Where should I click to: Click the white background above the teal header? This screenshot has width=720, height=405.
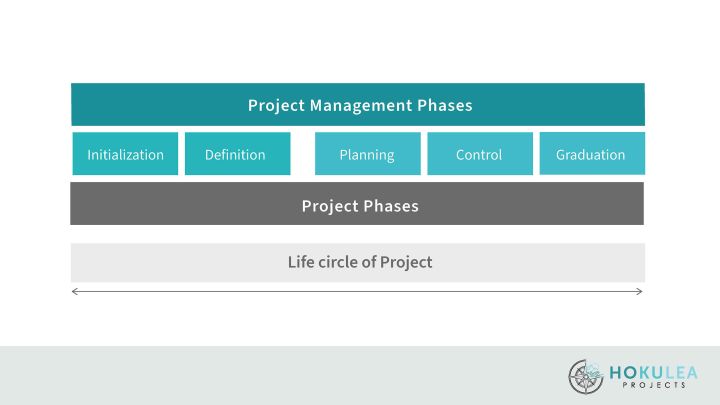(x=358, y=45)
